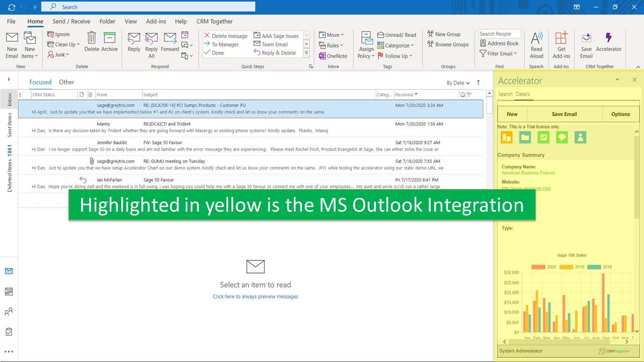Image resolution: width=644 pixels, height=362 pixels.
Task: Open the email from Jennifer Bauldic
Action: pos(251,146)
